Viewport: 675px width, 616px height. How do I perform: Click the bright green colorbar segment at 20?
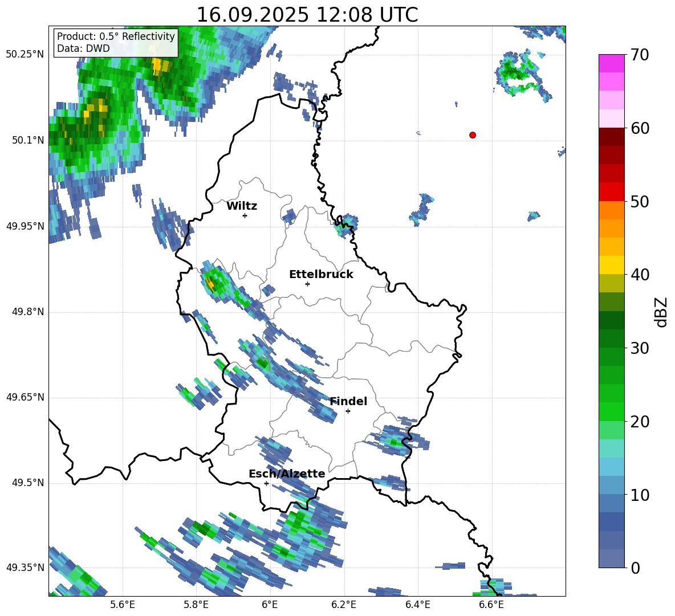click(611, 411)
